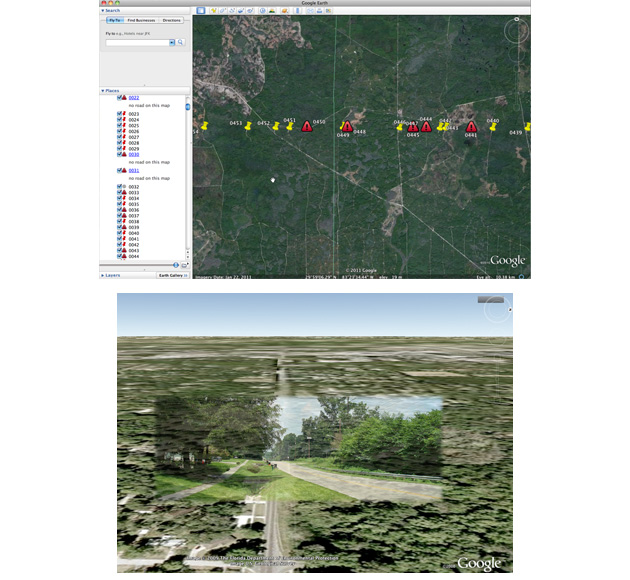Click the View in Google Maps icon

point(329,10)
